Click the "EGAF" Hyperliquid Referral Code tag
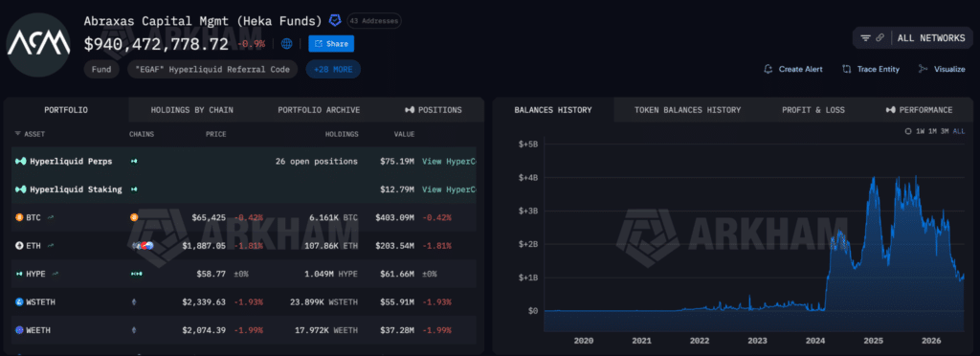Image resolution: width=980 pixels, height=356 pixels. (212, 69)
